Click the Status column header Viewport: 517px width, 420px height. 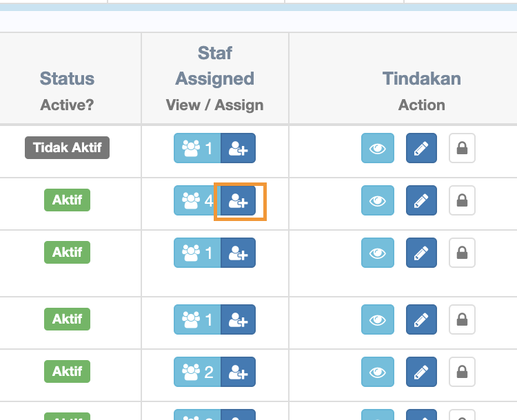(x=68, y=78)
